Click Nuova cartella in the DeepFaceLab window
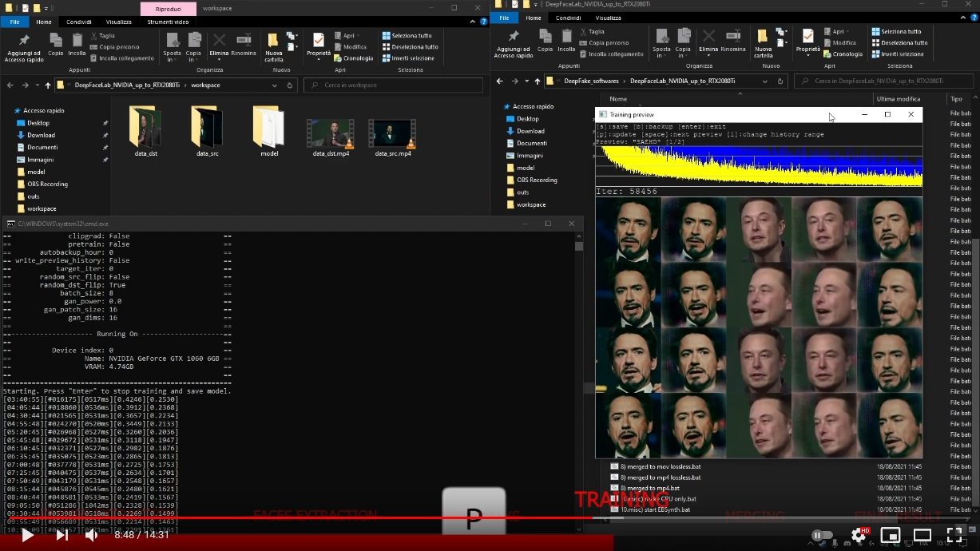 coord(764,43)
